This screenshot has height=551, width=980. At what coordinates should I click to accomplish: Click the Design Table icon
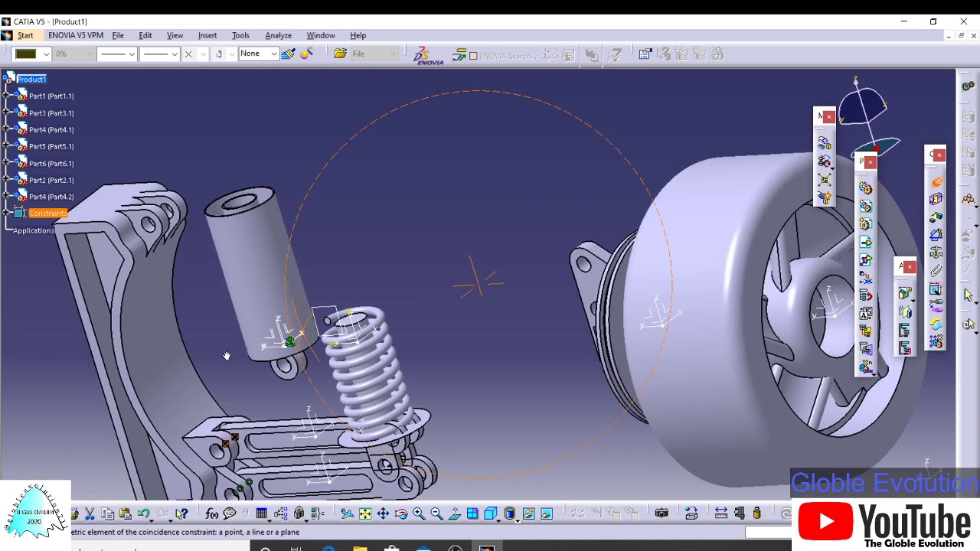point(262,514)
